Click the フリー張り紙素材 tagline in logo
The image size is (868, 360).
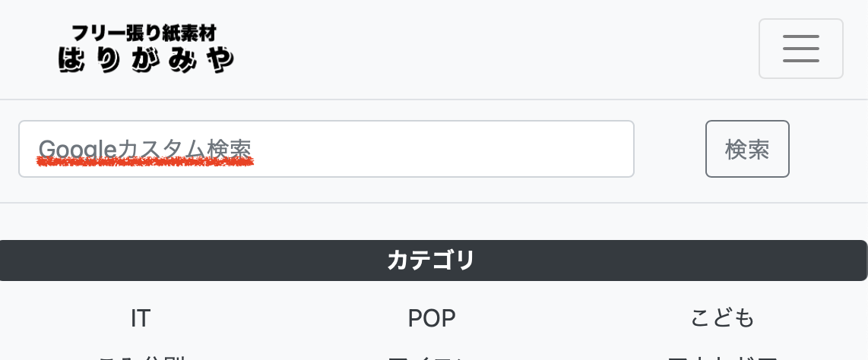click(144, 33)
